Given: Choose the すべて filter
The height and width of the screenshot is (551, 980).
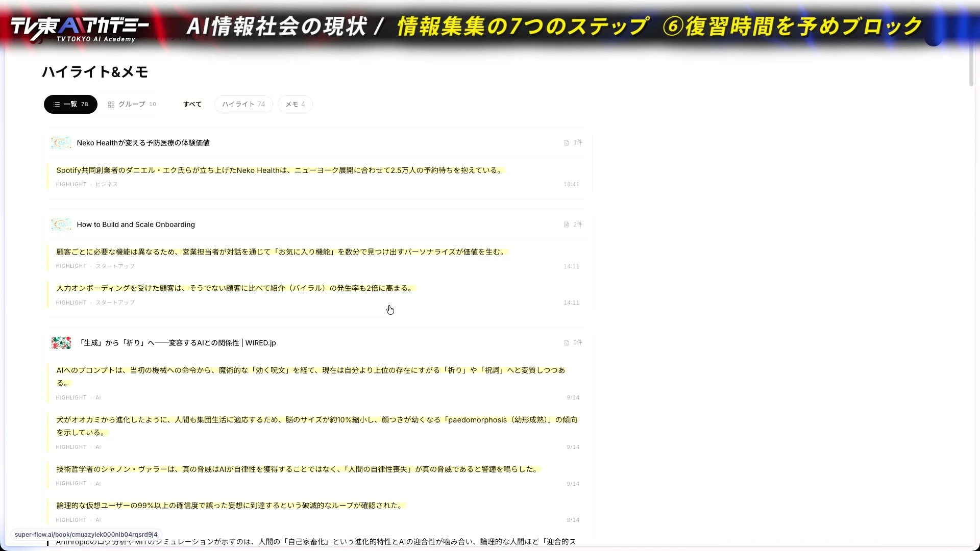Looking at the screenshot, I should click(192, 104).
